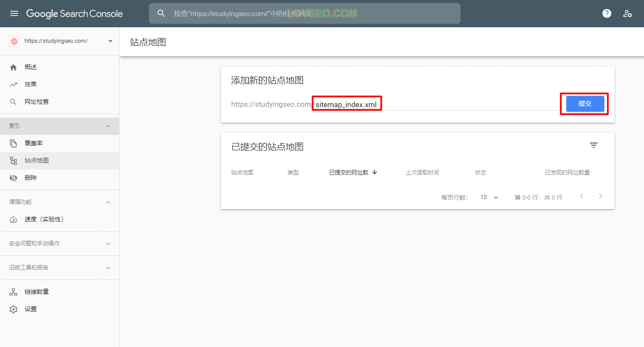Open the hamburger main menu

click(14, 13)
